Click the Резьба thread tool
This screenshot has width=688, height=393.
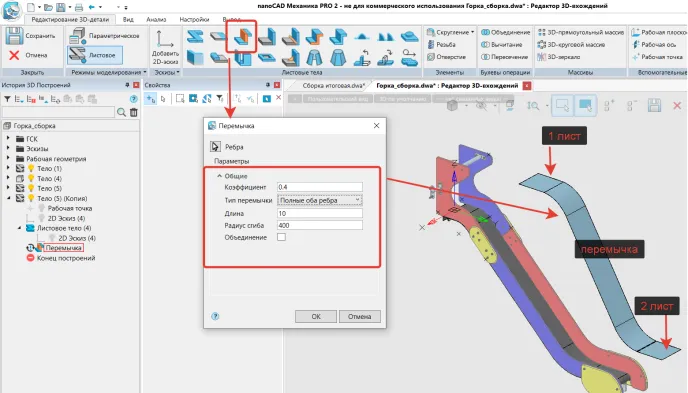click(x=441, y=45)
